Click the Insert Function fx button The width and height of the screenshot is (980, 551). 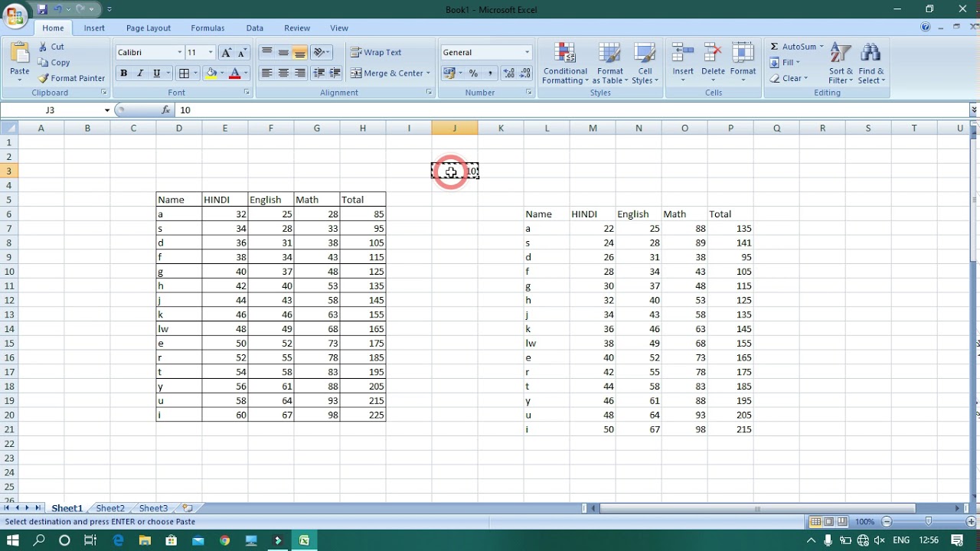coord(166,110)
